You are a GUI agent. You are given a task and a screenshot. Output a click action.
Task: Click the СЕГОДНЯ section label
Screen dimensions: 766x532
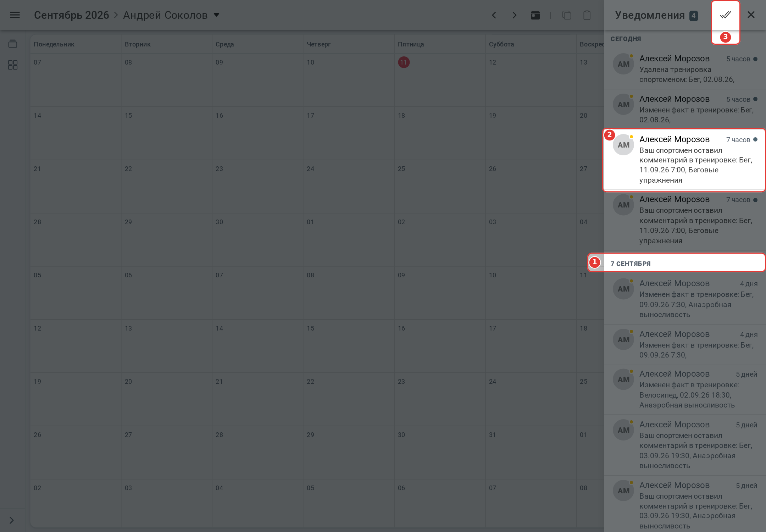click(x=626, y=39)
